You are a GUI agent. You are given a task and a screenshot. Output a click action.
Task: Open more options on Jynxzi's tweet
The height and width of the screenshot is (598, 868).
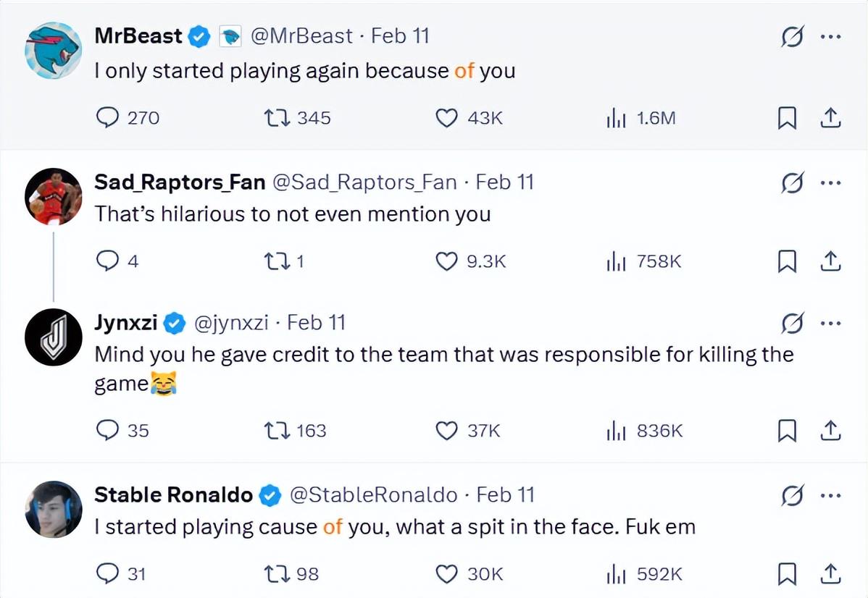830,323
